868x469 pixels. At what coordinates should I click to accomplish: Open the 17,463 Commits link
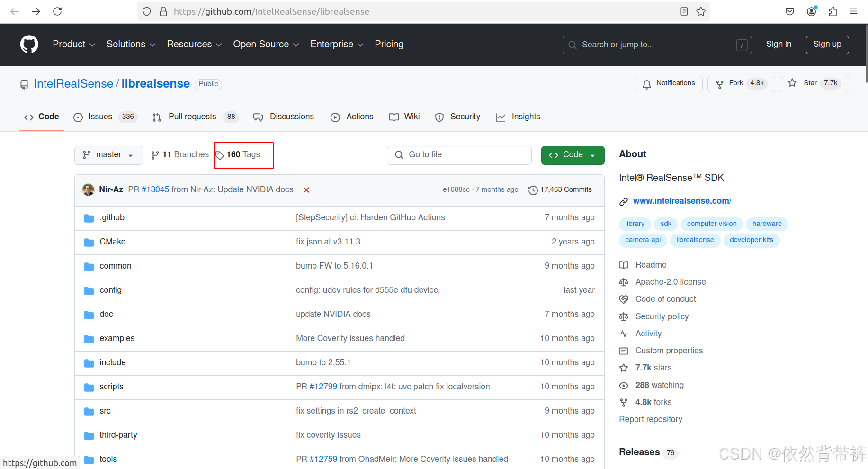[560, 189]
